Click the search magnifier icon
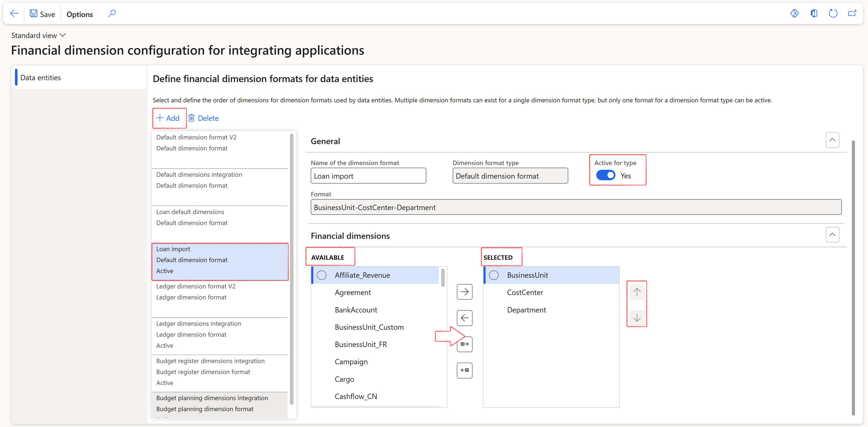The image size is (868, 427). point(112,13)
